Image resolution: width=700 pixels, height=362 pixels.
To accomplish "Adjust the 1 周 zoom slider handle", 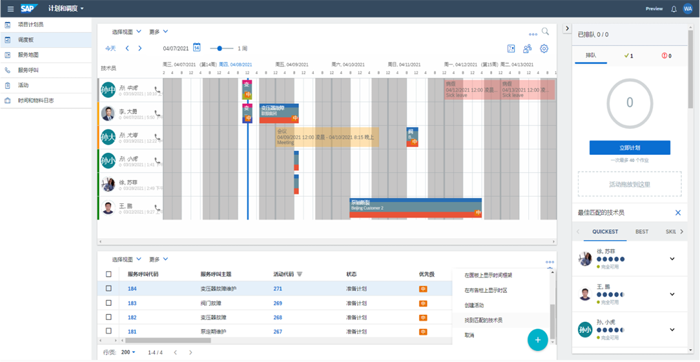I will (x=219, y=48).
